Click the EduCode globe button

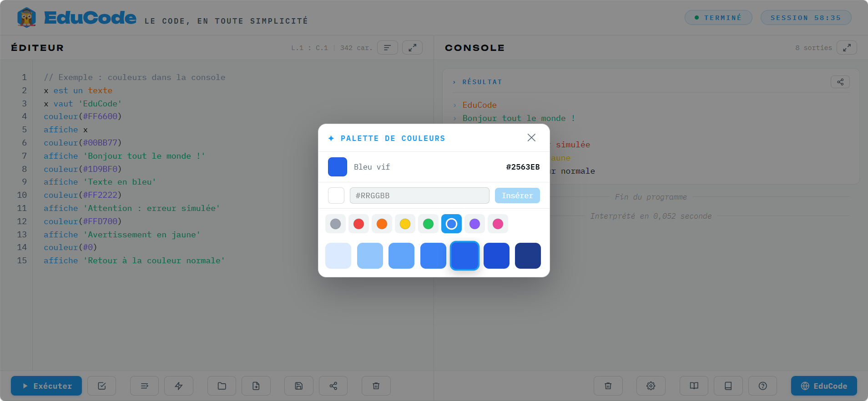(824, 386)
